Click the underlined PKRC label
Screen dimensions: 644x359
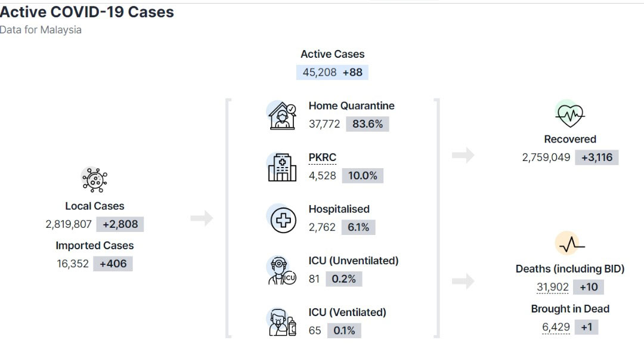coord(323,157)
